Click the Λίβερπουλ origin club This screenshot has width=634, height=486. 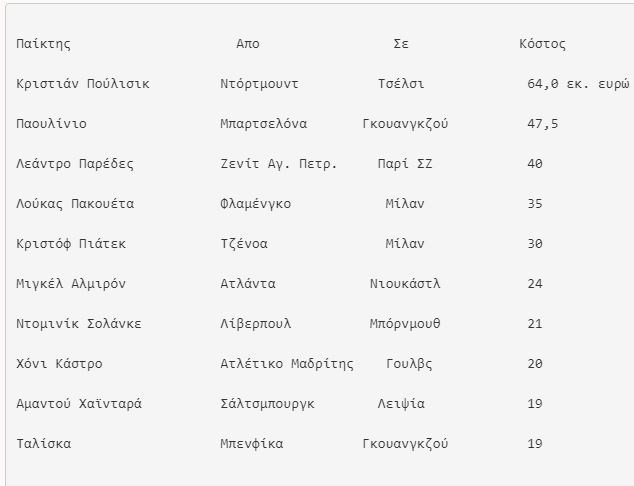click(255, 324)
